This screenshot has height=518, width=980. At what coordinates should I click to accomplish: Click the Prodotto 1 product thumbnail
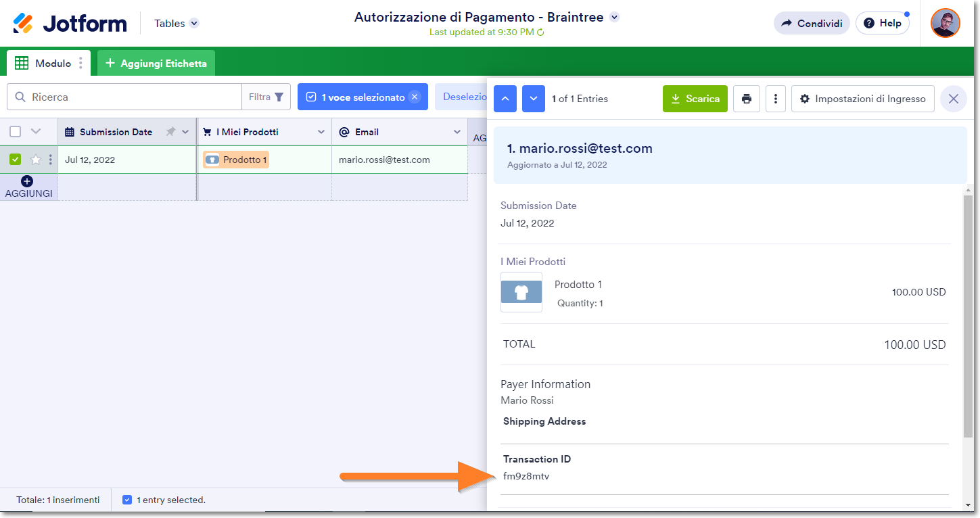[521, 292]
